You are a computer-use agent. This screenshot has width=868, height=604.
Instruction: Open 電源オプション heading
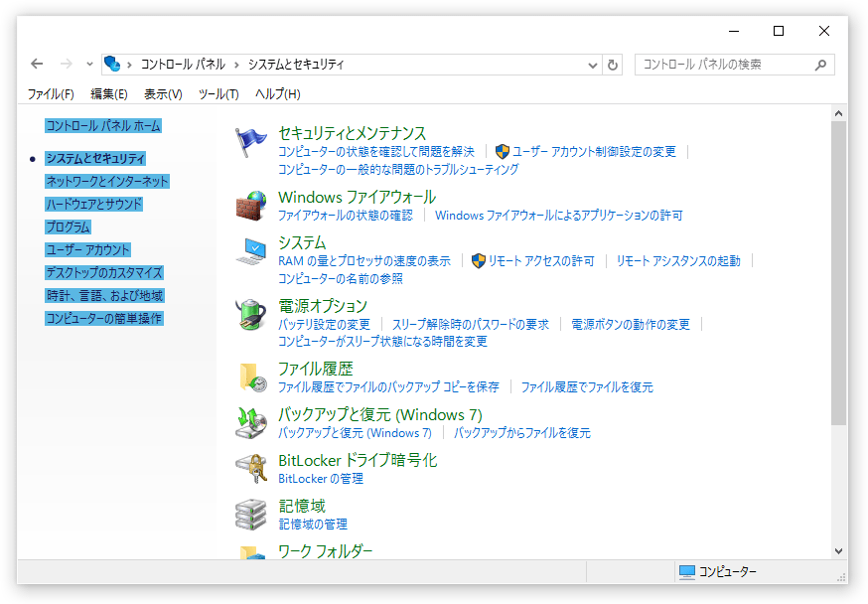pyautogui.click(x=323, y=306)
